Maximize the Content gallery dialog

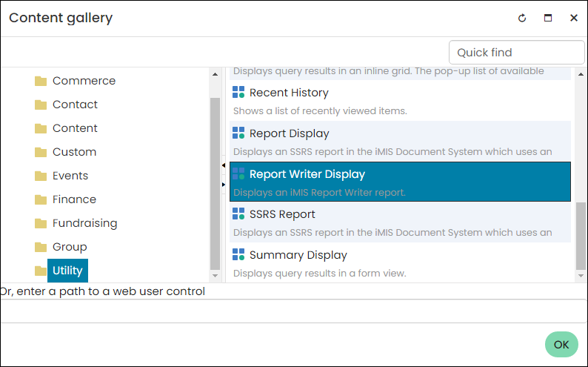tap(548, 18)
